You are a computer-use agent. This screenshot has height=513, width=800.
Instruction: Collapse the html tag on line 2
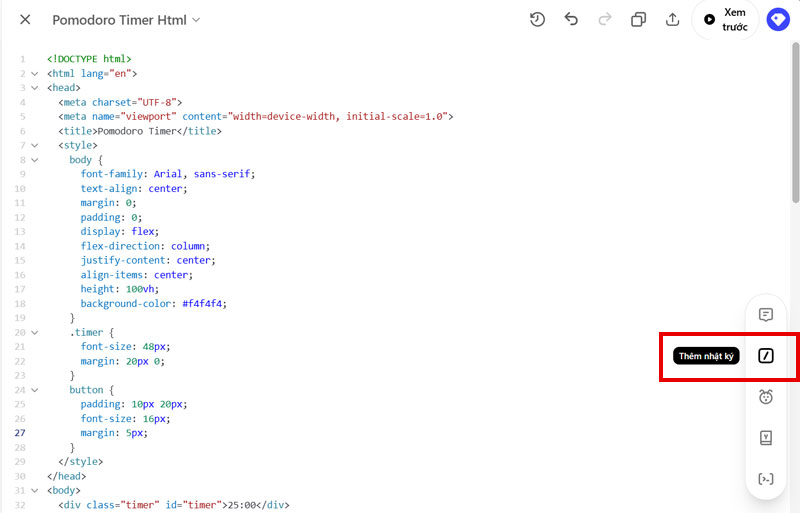34,73
